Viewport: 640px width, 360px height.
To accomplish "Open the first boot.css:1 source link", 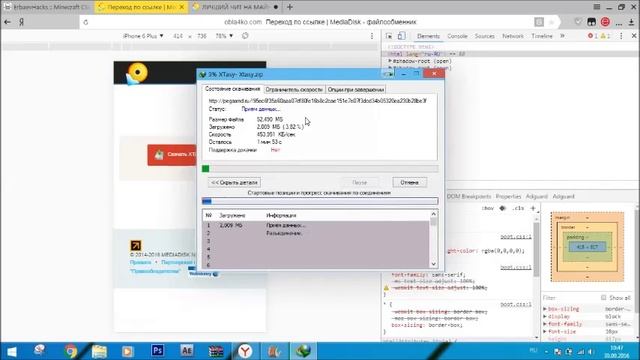I will pyautogui.click(x=516, y=237).
